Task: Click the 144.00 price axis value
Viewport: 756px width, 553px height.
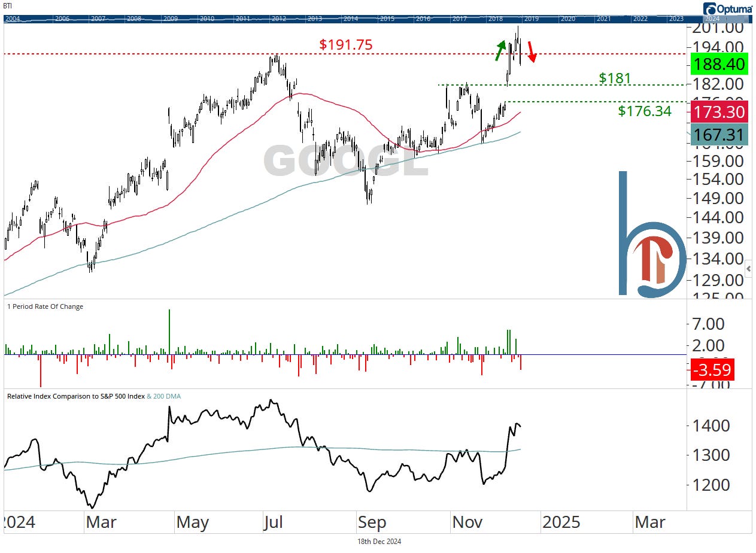Action: tap(717, 217)
